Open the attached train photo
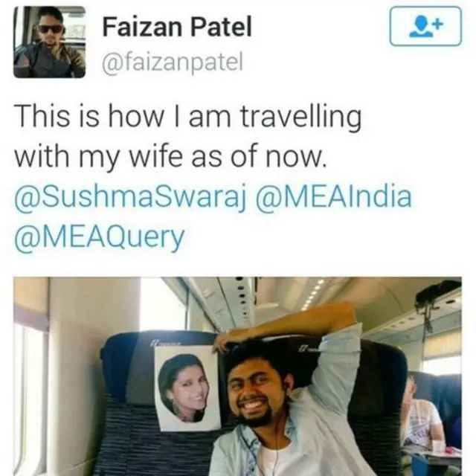Viewport: 476px width, 476px height. 238,376
